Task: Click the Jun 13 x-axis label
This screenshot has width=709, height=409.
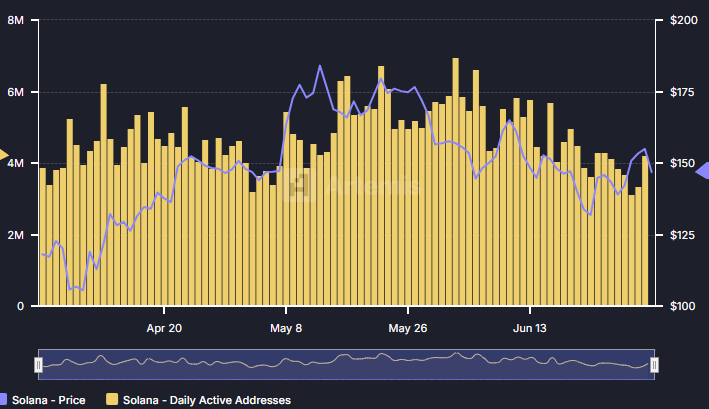Action: pos(529,328)
